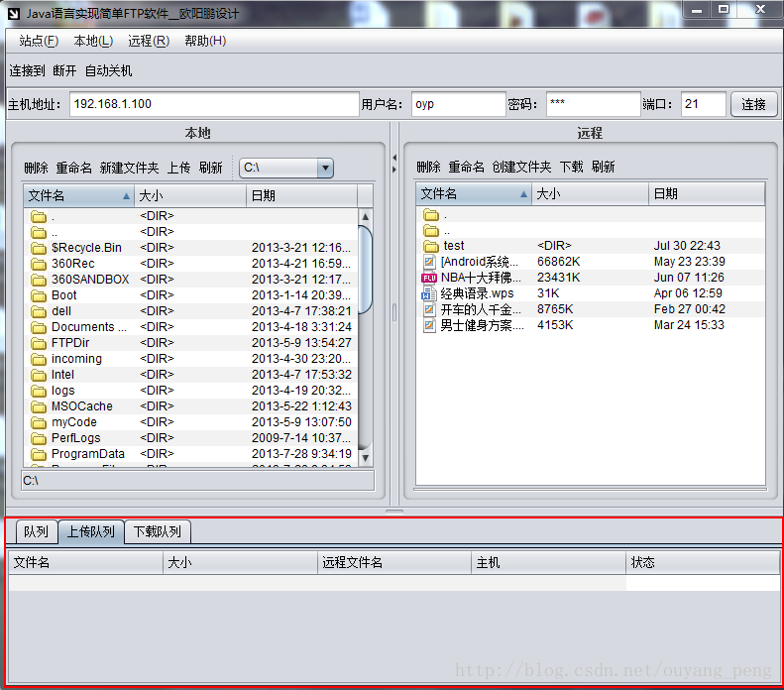The width and height of the screenshot is (784, 690).
Task: Click the 自动关机 toolbar button
Action: [x=108, y=70]
